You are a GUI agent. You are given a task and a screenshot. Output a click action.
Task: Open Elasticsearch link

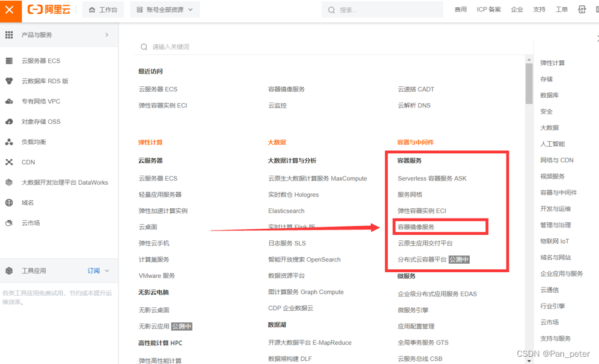(286, 211)
